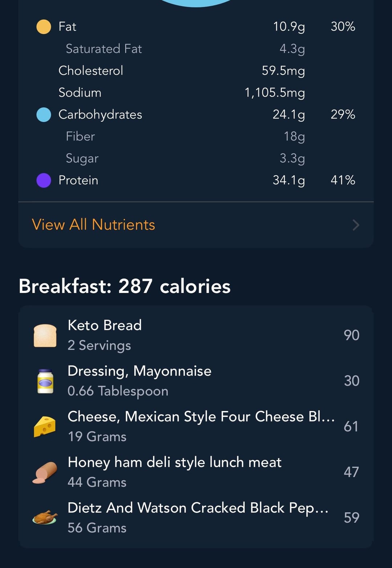Open the Keto Bread food entry
392x568 pixels.
click(x=196, y=335)
